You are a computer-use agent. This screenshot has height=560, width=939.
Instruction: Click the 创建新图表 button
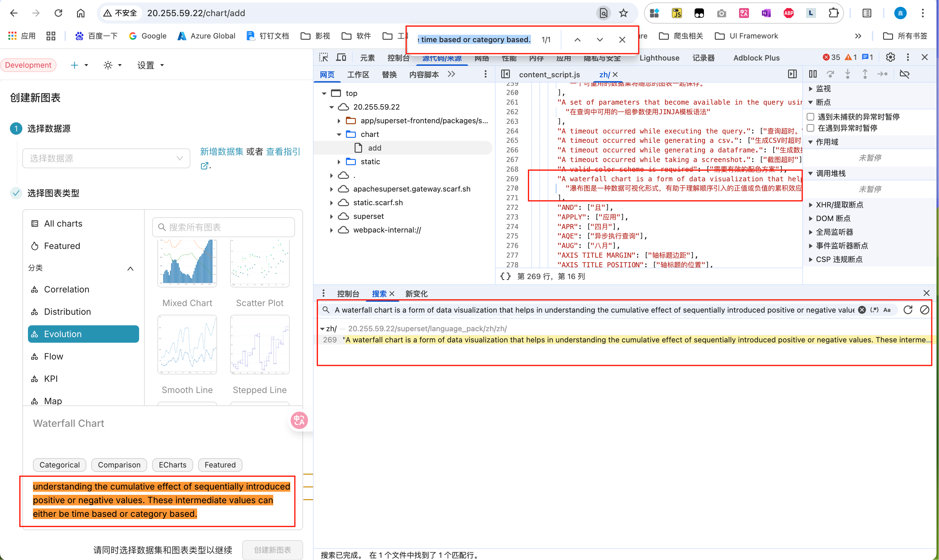(x=272, y=550)
